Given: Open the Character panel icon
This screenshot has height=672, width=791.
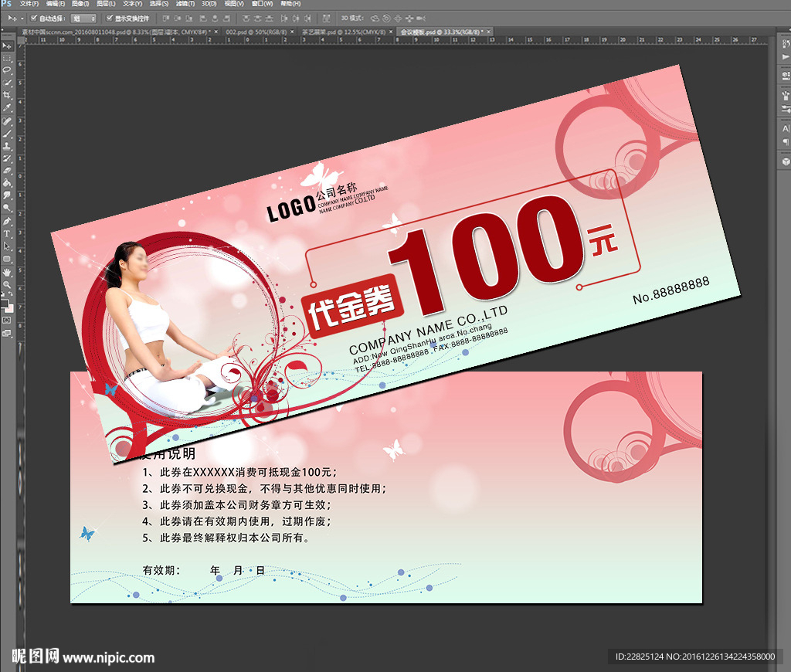Looking at the screenshot, I should [x=786, y=128].
